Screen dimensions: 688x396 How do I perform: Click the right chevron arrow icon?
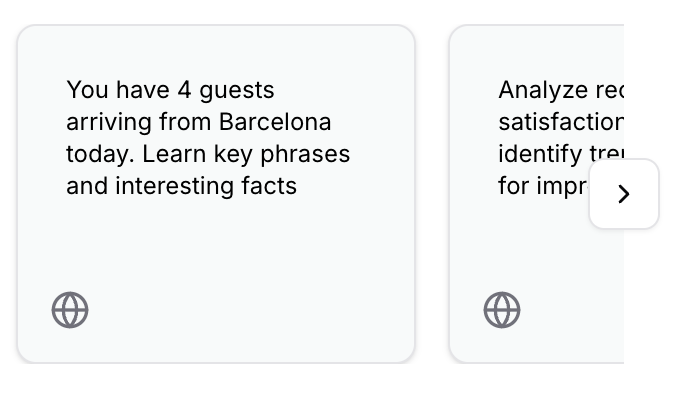tap(624, 194)
